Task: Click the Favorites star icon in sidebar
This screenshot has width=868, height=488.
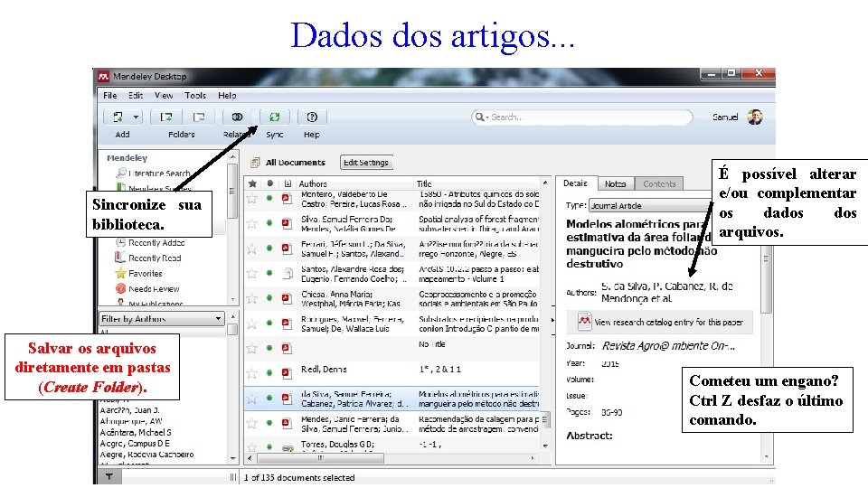Action: tap(120, 273)
